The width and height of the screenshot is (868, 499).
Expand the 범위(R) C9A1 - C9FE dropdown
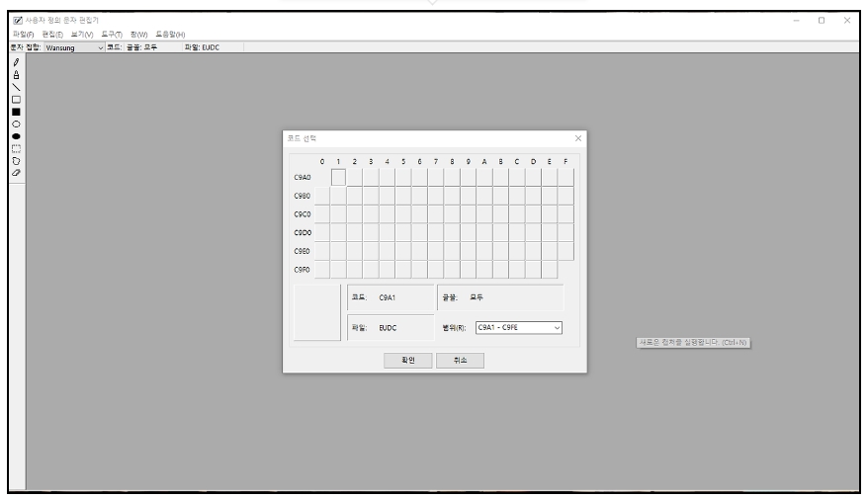519,327
